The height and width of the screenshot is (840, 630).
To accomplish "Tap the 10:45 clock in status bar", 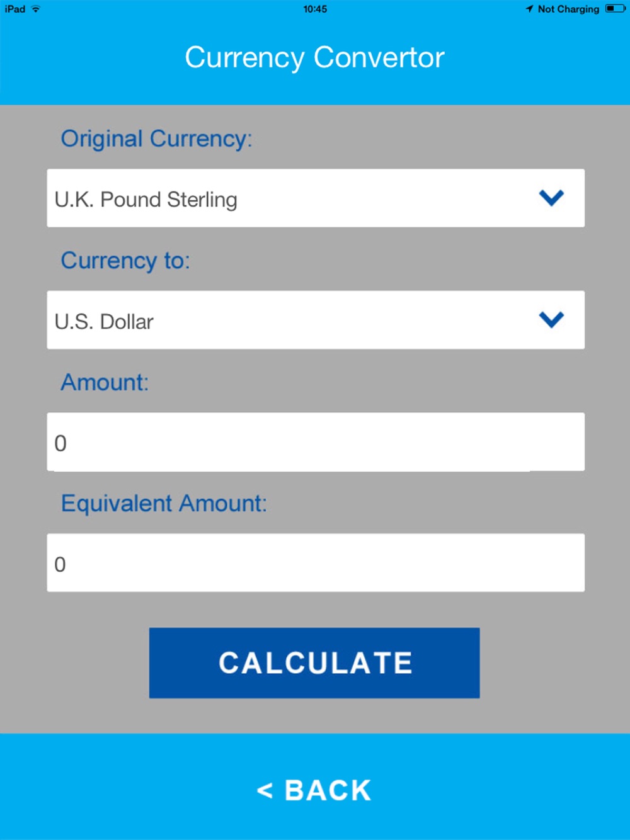I will tap(315, 9).
